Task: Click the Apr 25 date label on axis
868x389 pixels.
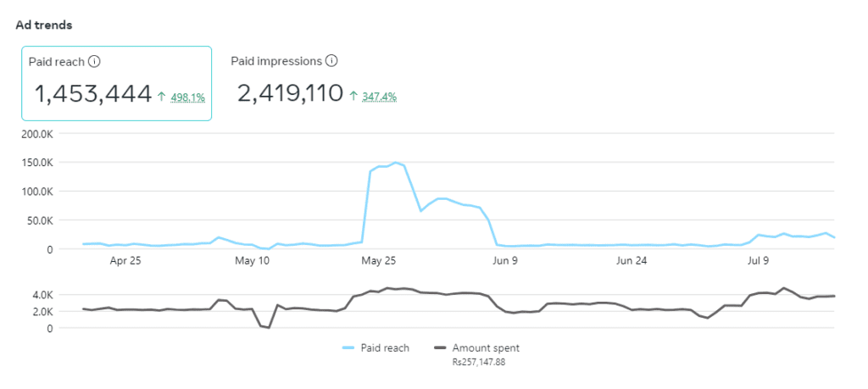Action: (125, 261)
